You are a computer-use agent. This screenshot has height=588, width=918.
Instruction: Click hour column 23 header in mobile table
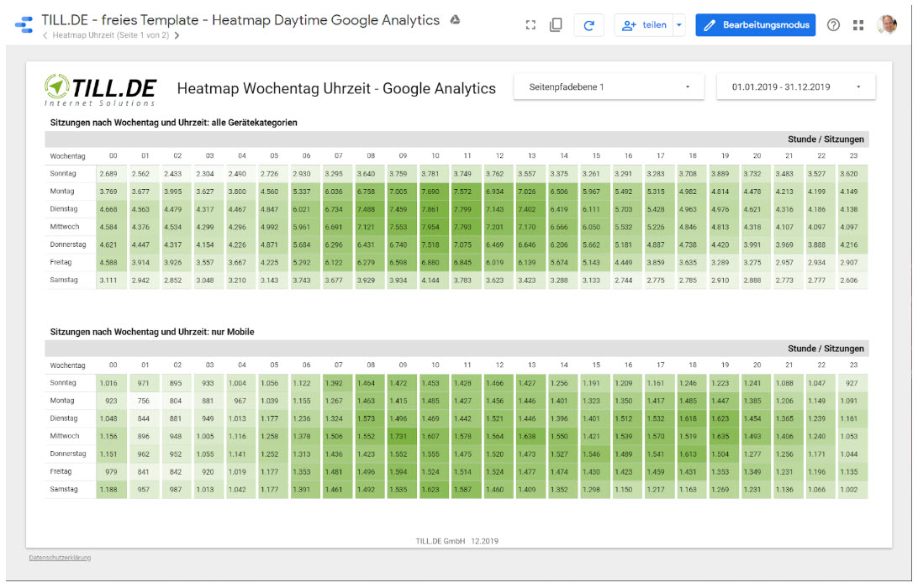click(853, 365)
